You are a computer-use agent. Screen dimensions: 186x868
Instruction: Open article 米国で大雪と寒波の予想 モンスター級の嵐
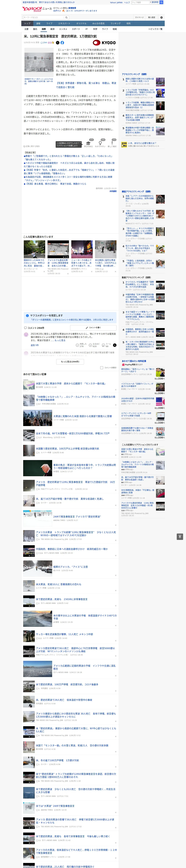coord(71,384)
